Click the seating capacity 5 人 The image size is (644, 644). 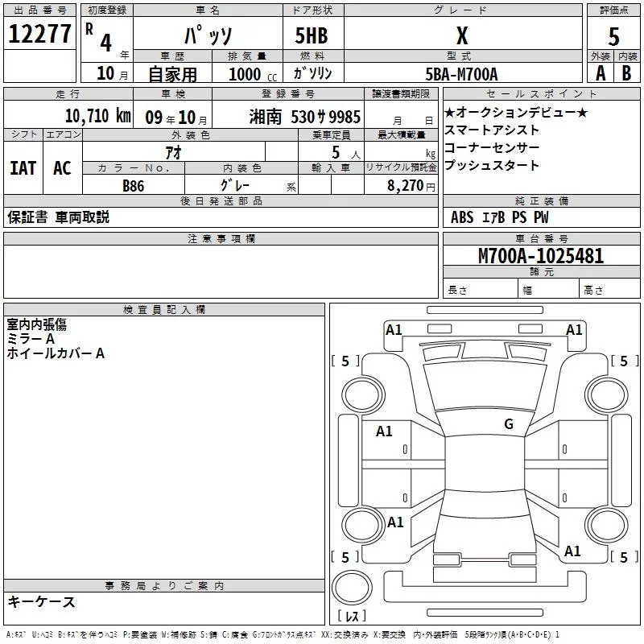pyautogui.click(x=345, y=153)
